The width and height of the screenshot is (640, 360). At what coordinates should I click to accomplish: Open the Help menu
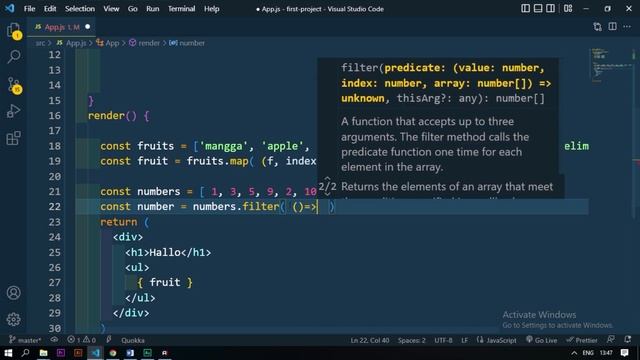coord(211,9)
